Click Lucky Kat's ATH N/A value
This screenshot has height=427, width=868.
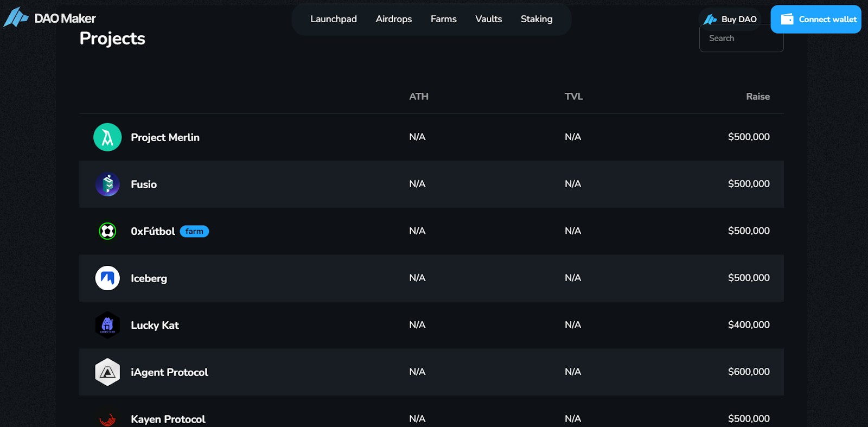pos(417,324)
